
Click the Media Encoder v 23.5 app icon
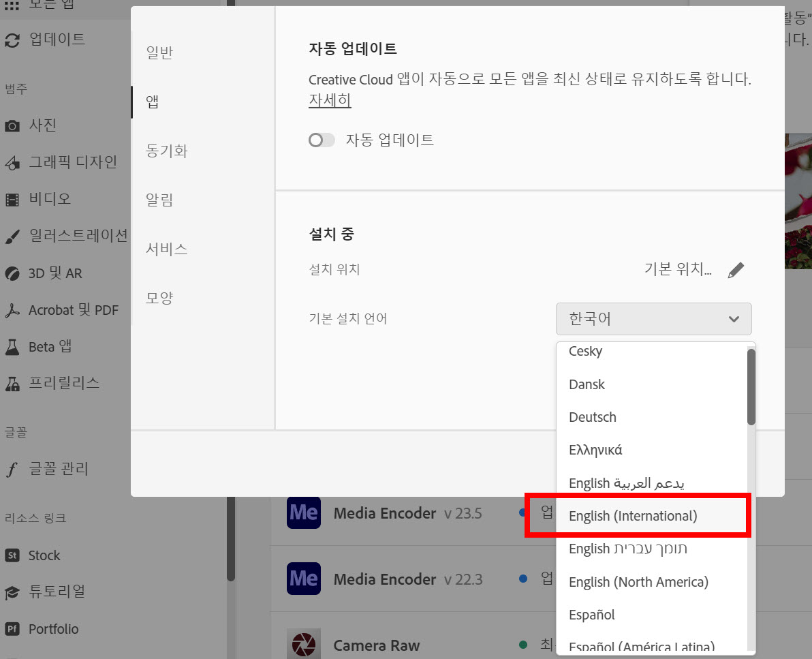point(304,512)
